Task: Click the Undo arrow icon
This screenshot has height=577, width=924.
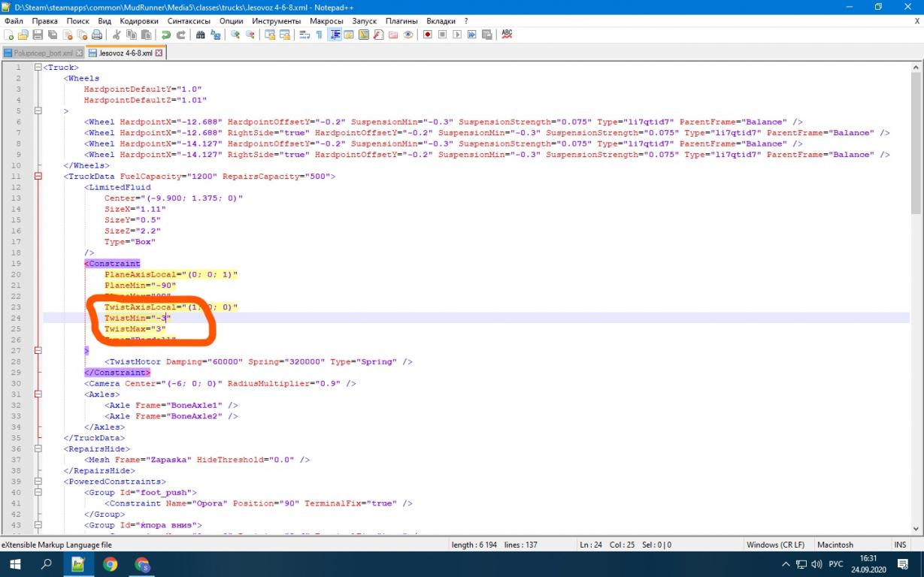Action: coord(165,35)
